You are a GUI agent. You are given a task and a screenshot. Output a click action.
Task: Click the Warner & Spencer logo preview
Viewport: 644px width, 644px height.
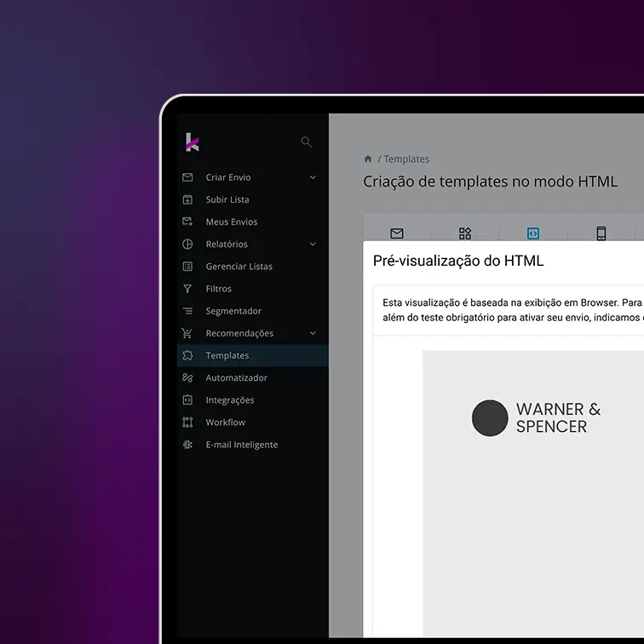pos(536,417)
